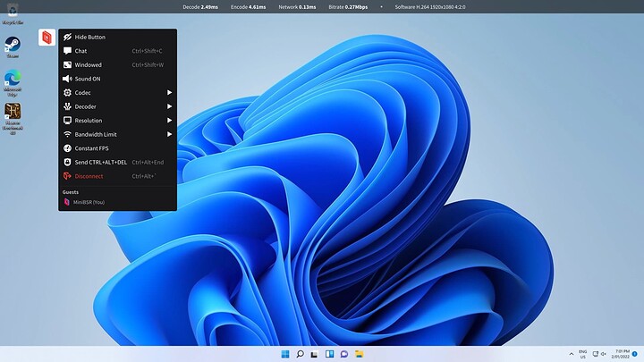Open the Recycle Bin icon

[13, 13]
